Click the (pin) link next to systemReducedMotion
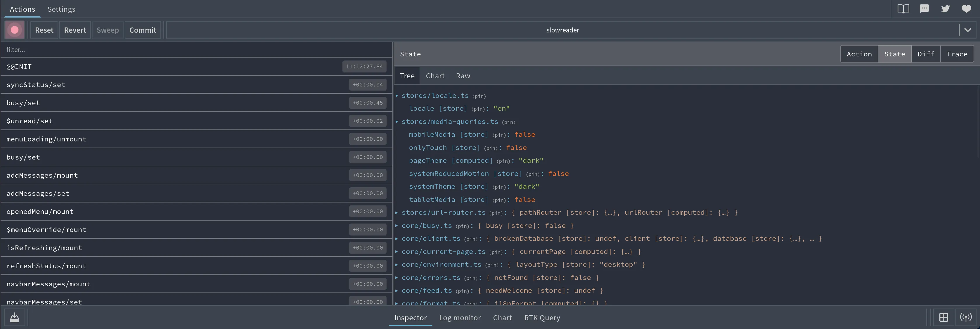 point(533,174)
